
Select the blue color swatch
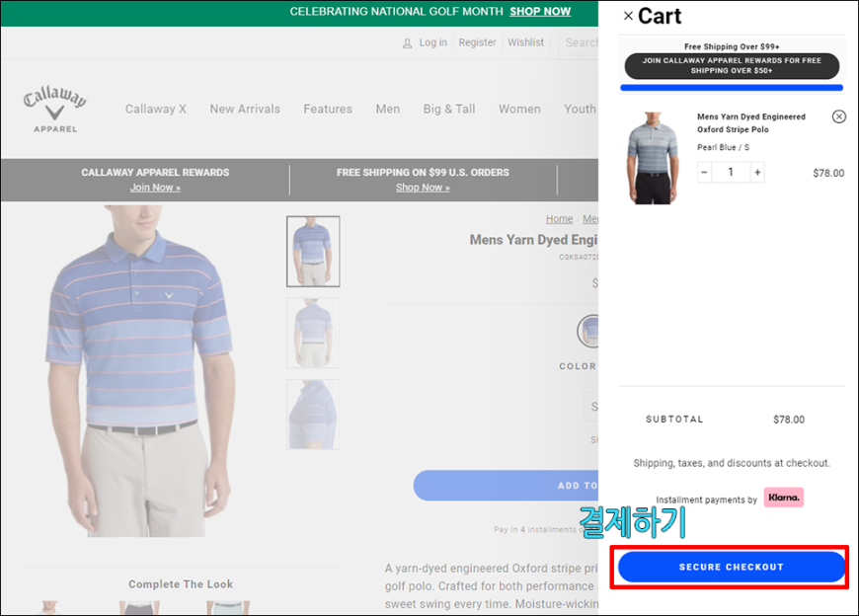(587, 331)
